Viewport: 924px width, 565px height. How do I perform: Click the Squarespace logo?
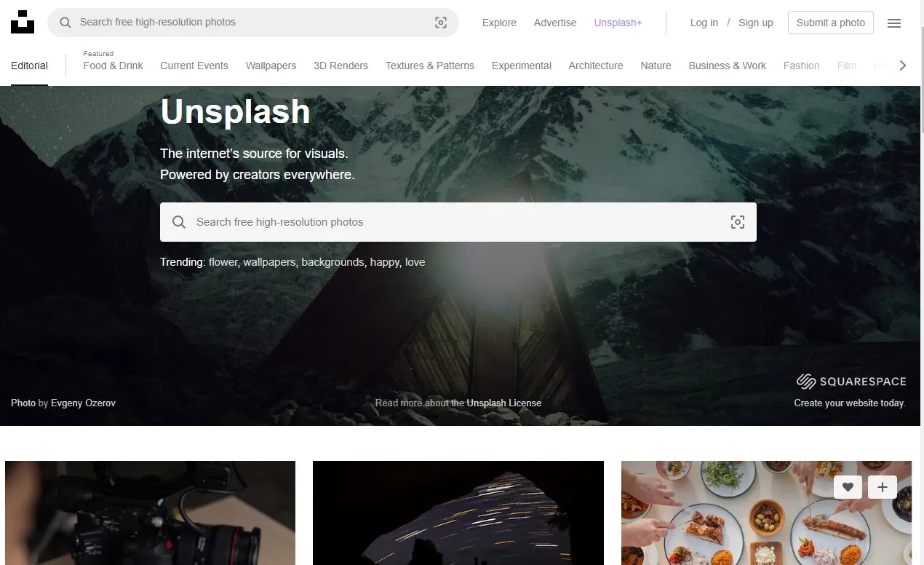pyautogui.click(x=851, y=382)
